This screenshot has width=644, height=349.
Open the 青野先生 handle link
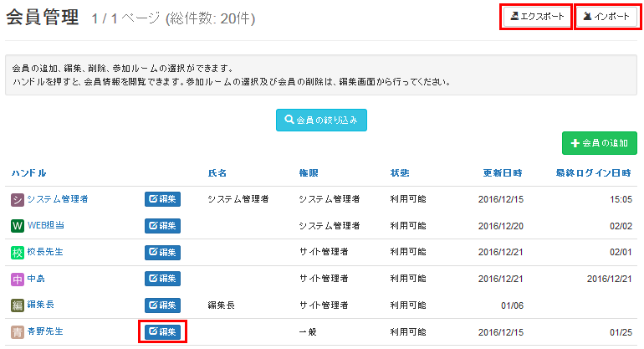tap(45, 331)
